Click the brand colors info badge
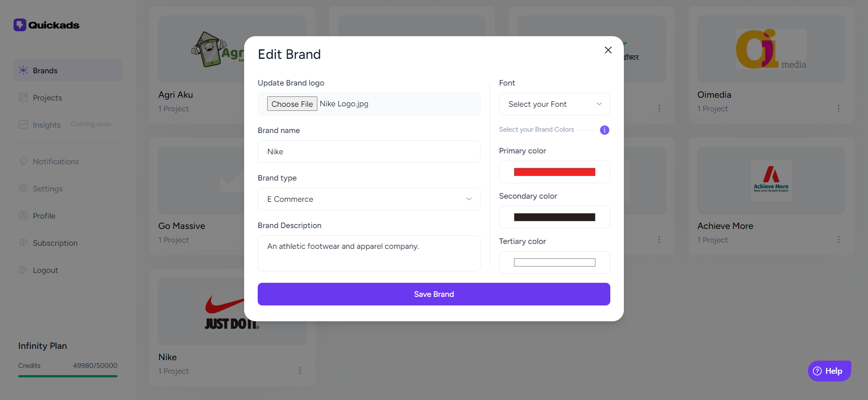The image size is (868, 400). point(604,130)
